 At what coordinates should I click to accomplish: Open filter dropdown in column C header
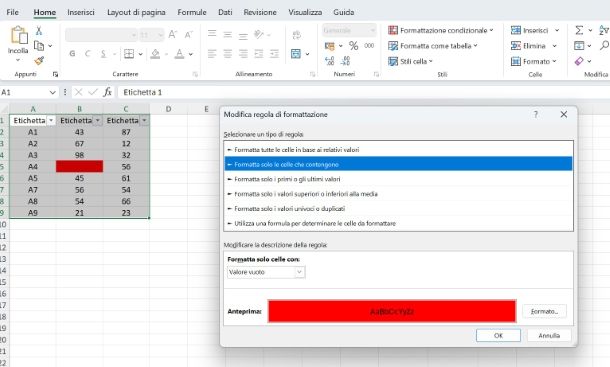(x=144, y=121)
